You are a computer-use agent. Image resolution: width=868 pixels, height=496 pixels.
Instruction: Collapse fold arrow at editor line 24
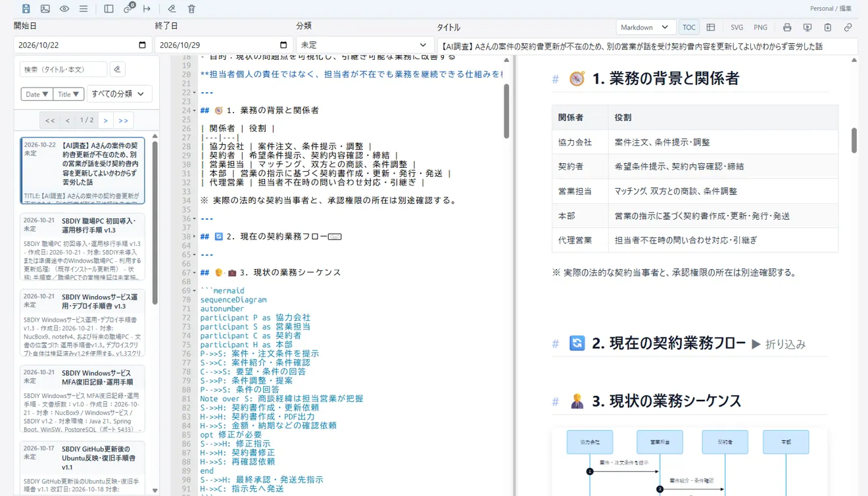coord(194,111)
